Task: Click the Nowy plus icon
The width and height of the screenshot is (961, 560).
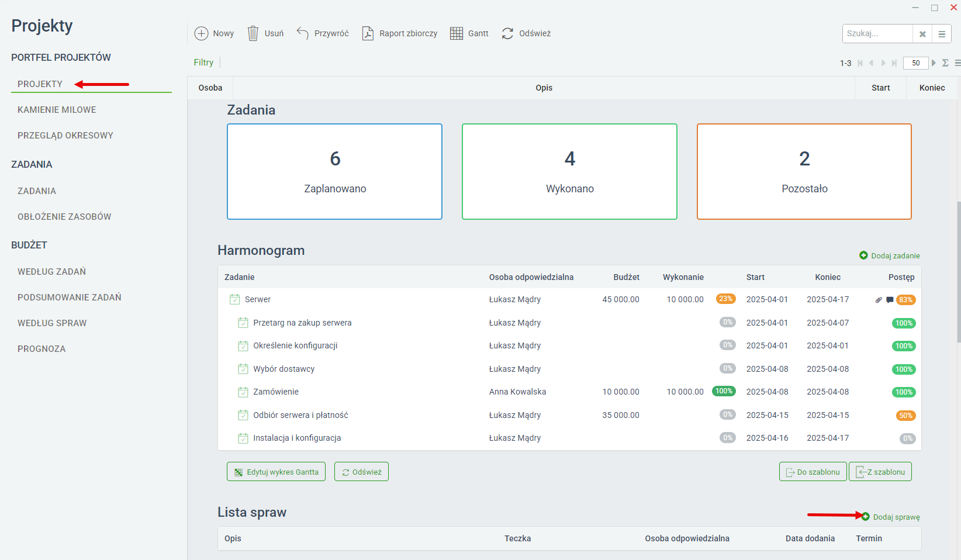Action: (x=201, y=33)
